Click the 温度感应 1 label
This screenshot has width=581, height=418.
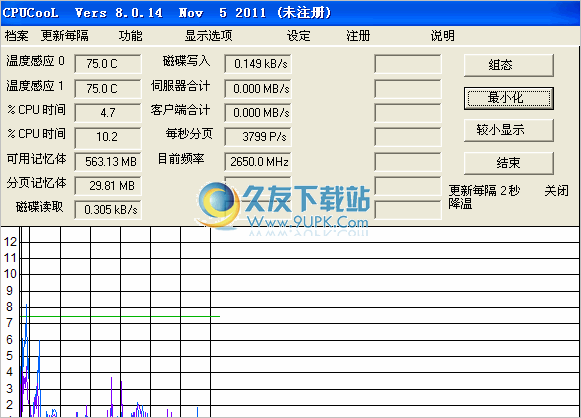tap(35, 86)
